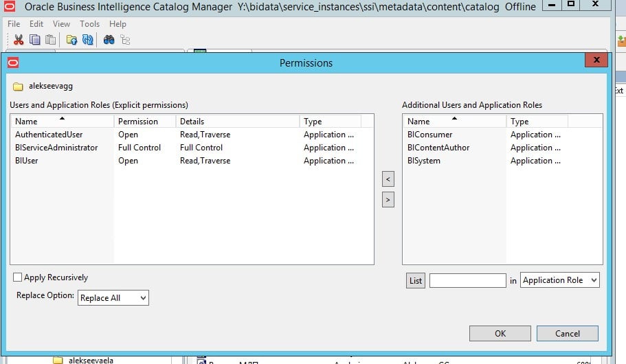Click the Oracle logo in Permissions title bar

13,62
